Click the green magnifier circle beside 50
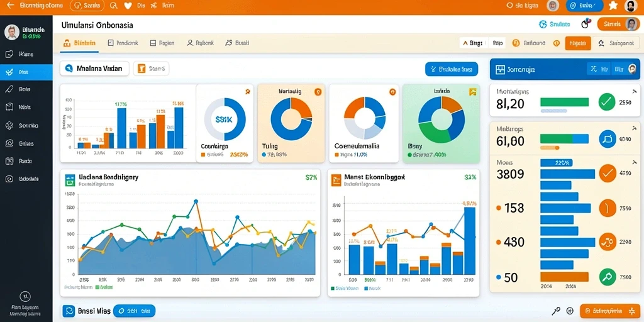Screen dimensions: 644x322 coord(608,277)
